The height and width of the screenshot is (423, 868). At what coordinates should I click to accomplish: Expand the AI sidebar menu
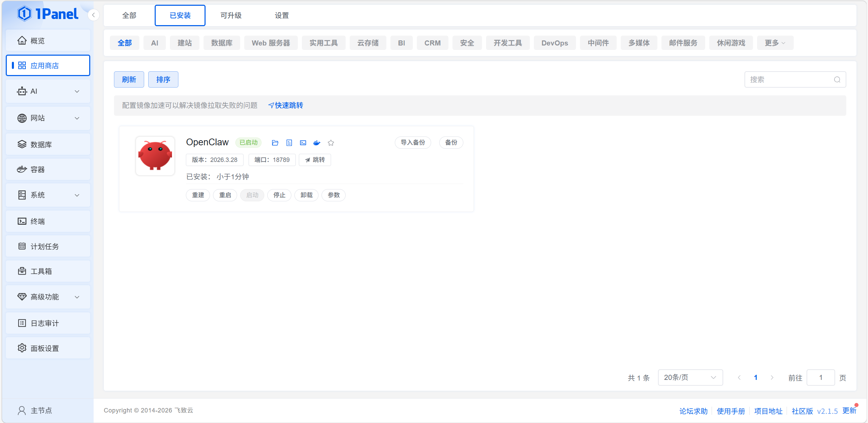click(x=48, y=91)
